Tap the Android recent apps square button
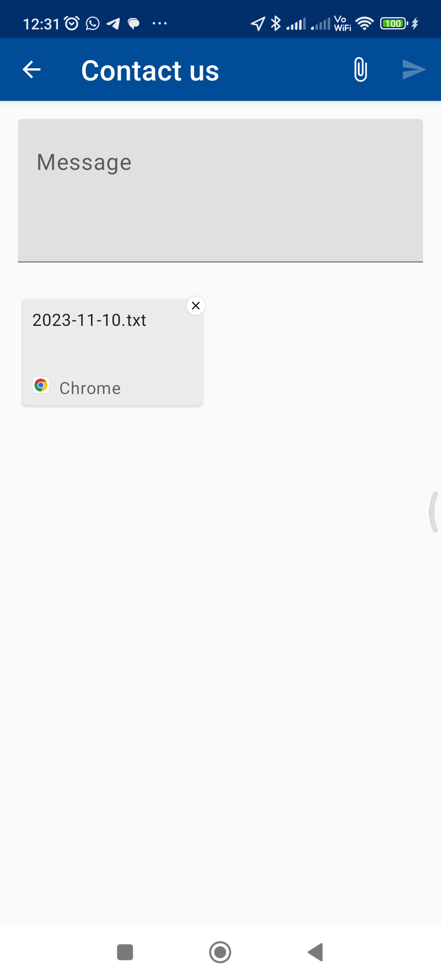441x980 pixels. coord(125,952)
